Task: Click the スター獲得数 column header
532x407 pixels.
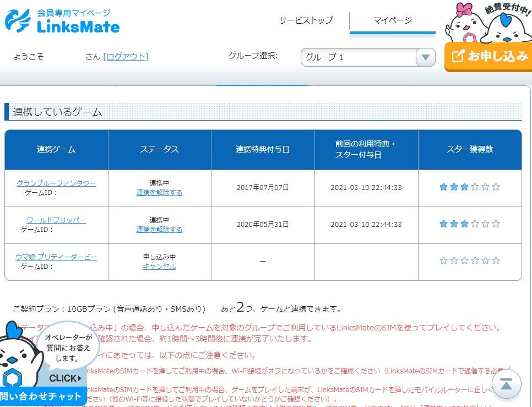Action: pyautogui.click(x=470, y=149)
